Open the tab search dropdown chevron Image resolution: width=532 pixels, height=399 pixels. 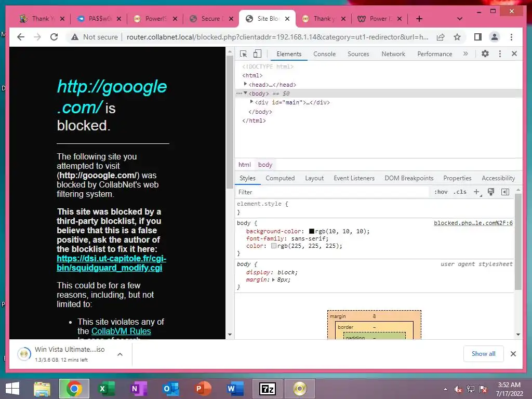click(x=460, y=19)
